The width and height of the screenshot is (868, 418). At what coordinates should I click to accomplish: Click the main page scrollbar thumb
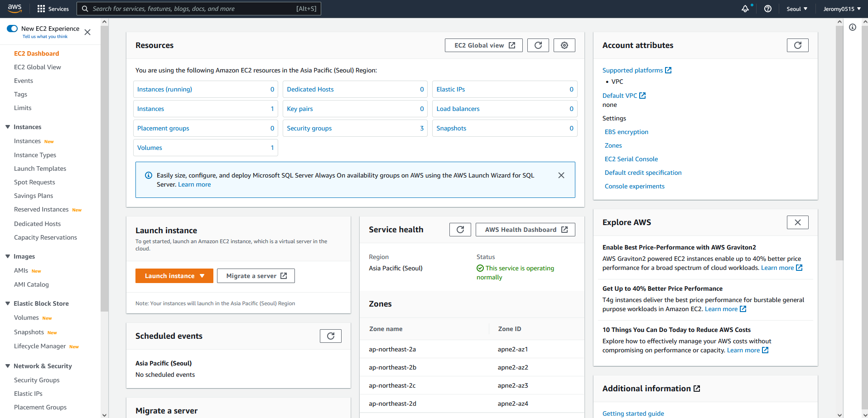point(839,143)
